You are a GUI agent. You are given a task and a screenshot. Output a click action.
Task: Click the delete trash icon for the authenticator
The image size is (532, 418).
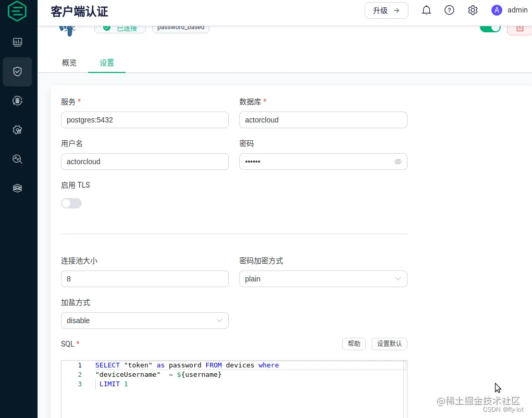519,29
